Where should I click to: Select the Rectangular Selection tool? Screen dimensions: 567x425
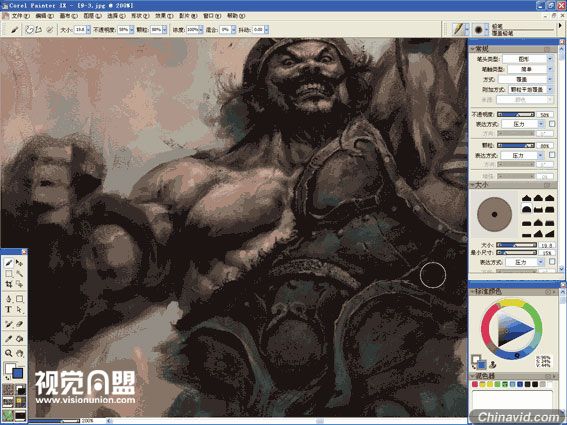point(9,273)
